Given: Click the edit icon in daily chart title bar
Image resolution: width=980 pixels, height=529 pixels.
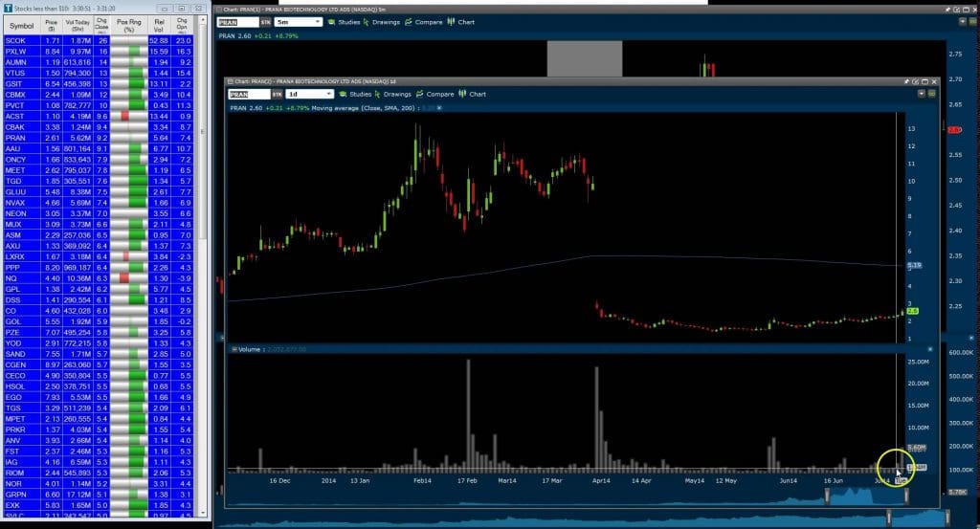Looking at the screenshot, I should (x=916, y=81).
